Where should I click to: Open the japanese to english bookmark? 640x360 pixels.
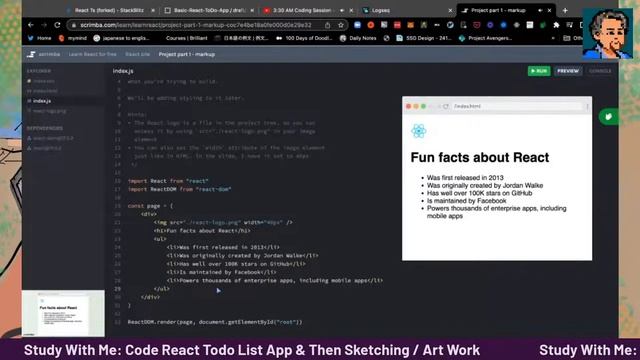click(121, 38)
